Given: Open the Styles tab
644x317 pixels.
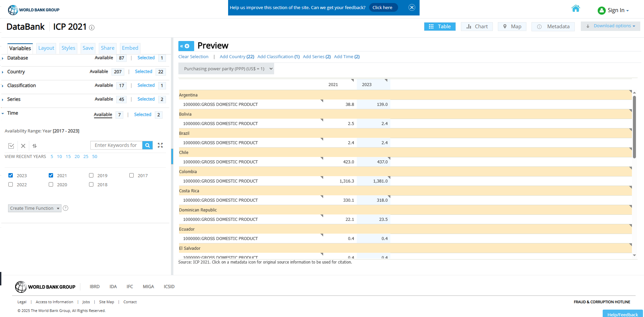Looking at the screenshot, I should click(x=69, y=48).
